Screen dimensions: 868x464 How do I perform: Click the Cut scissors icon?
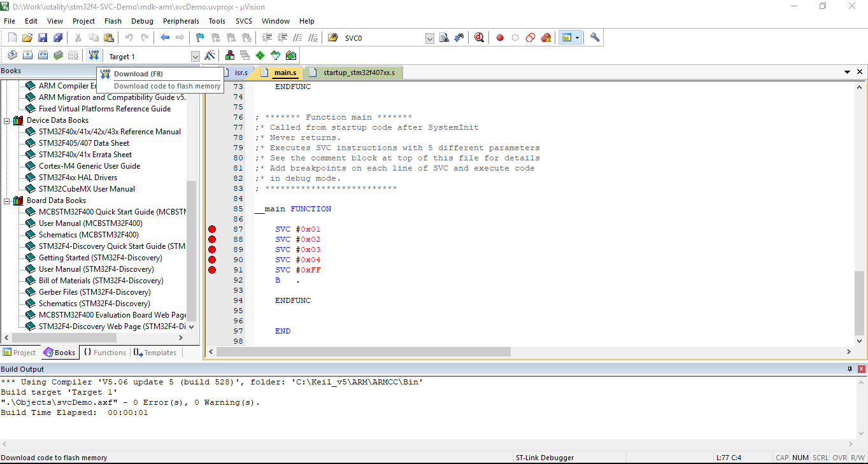tap(78, 38)
